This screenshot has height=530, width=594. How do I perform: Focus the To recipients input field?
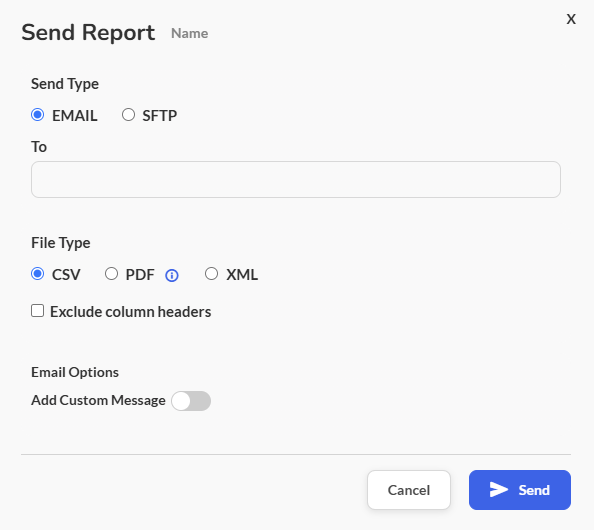tap(296, 180)
